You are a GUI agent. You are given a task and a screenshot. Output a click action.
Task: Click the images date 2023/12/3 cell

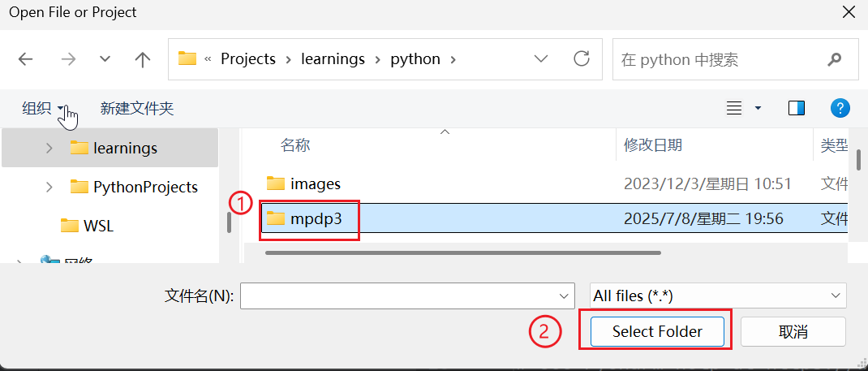click(707, 183)
